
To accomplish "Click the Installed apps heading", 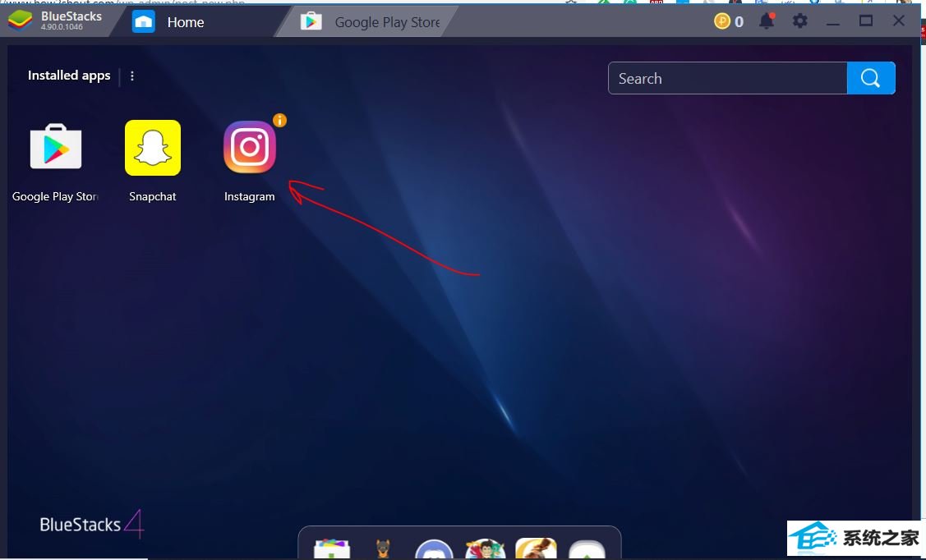I will click(69, 76).
